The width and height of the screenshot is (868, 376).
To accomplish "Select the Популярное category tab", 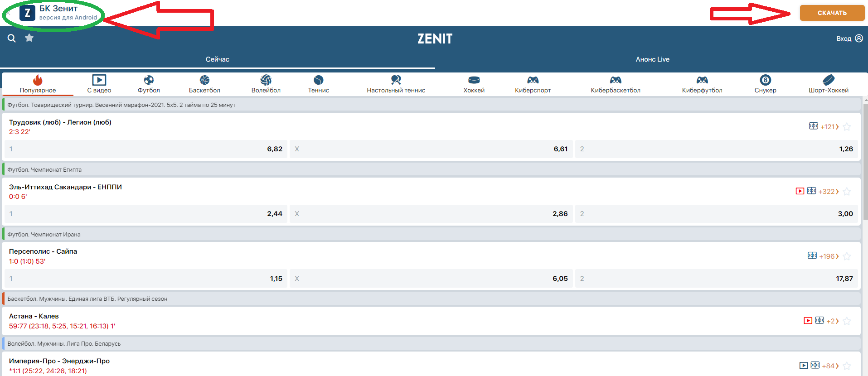I will pyautogui.click(x=38, y=84).
